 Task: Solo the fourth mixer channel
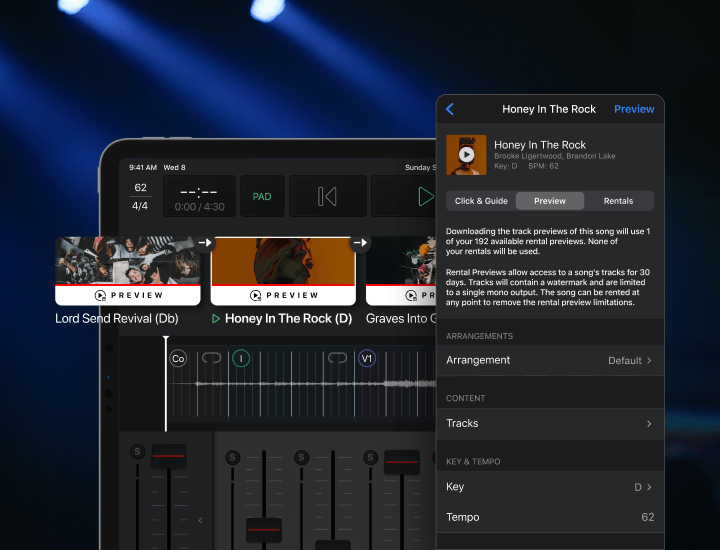(x=370, y=457)
